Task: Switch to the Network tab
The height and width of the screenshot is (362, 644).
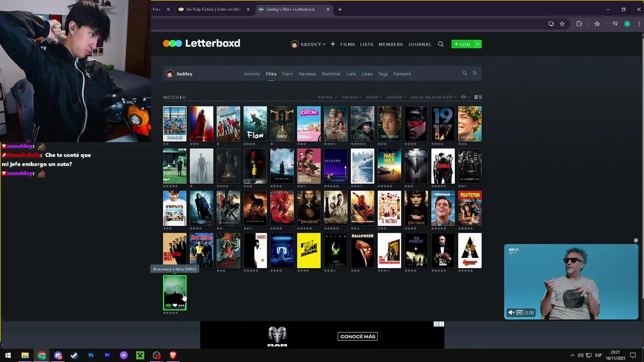Action: (402, 74)
